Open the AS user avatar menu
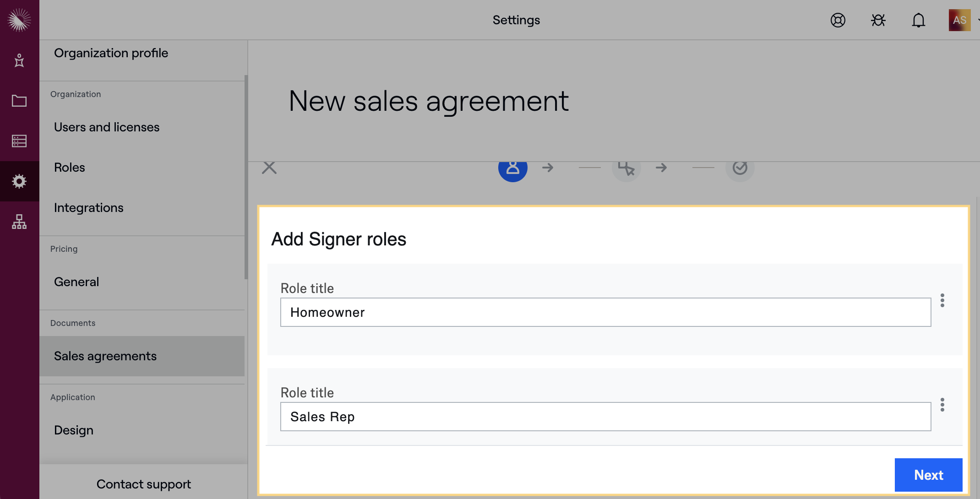 pyautogui.click(x=959, y=20)
